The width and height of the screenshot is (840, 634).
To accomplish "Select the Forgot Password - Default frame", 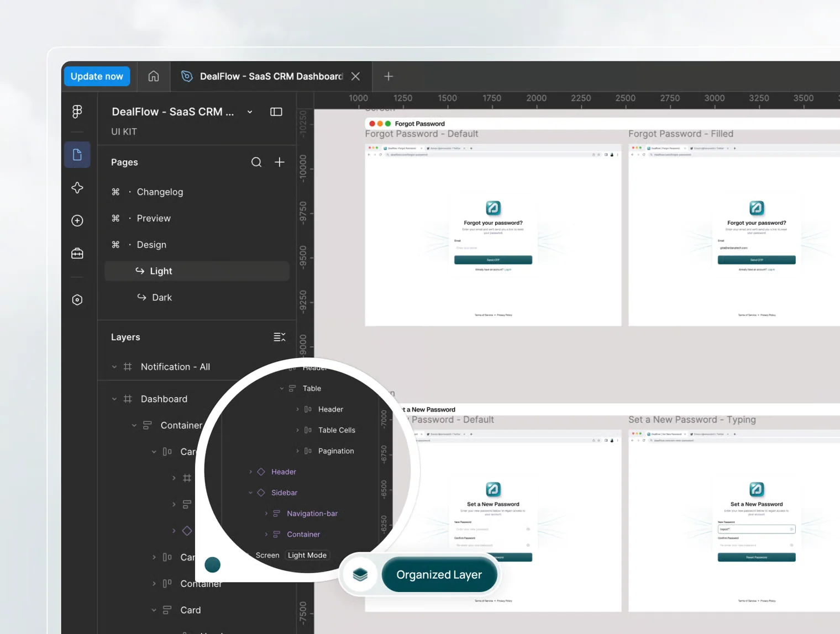I will [x=421, y=134].
